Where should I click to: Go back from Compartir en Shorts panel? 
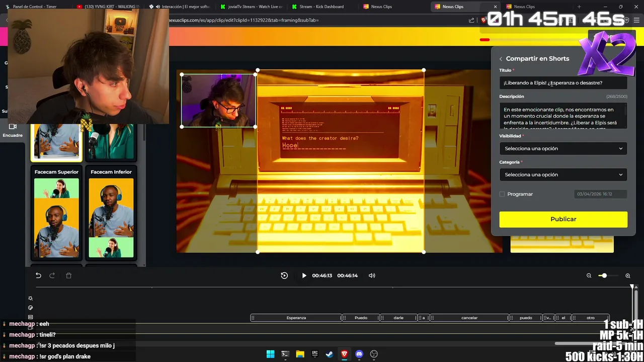pyautogui.click(x=501, y=59)
